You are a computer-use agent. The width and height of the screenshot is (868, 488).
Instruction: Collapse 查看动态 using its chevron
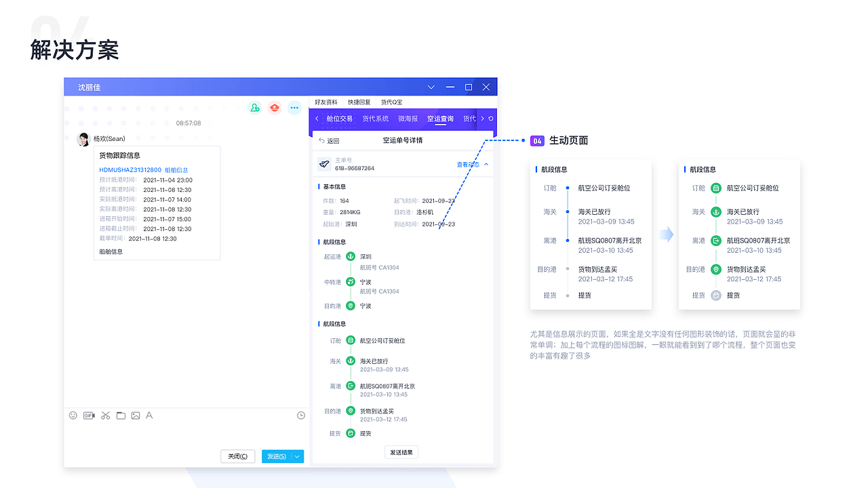tap(486, 164)
